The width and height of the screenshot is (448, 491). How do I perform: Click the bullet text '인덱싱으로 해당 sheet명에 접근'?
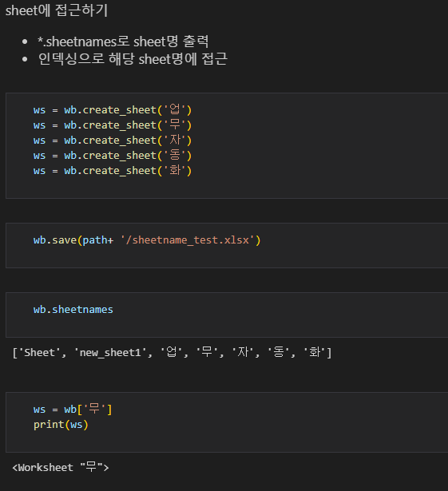133,59
